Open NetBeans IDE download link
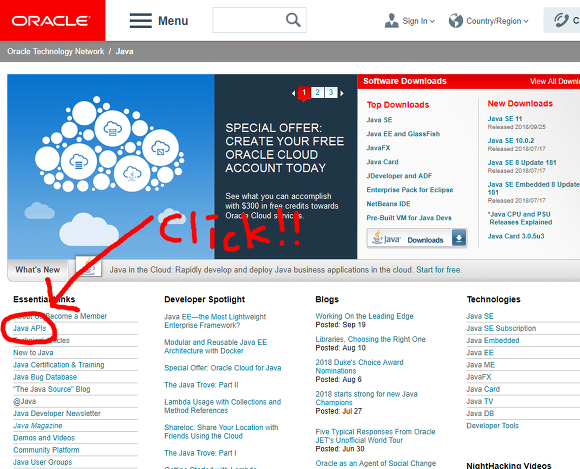The height and width of the screenshot is (469, 580). 388,204
